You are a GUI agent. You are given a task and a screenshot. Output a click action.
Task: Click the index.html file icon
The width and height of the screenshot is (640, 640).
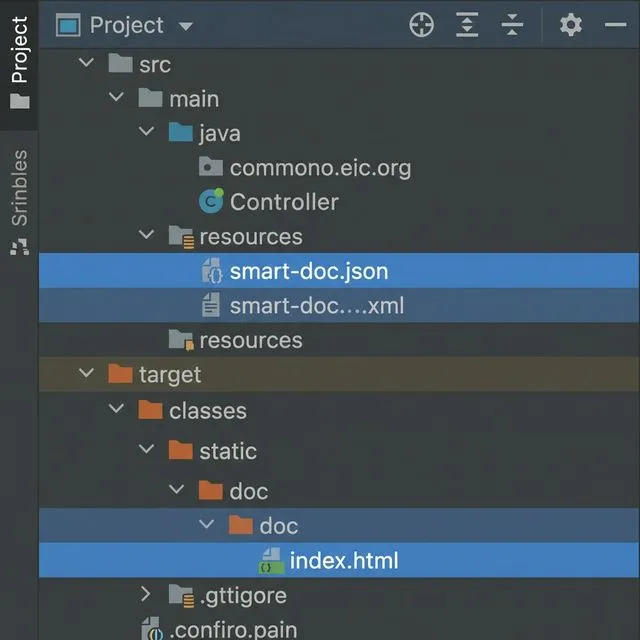[271, 561]
